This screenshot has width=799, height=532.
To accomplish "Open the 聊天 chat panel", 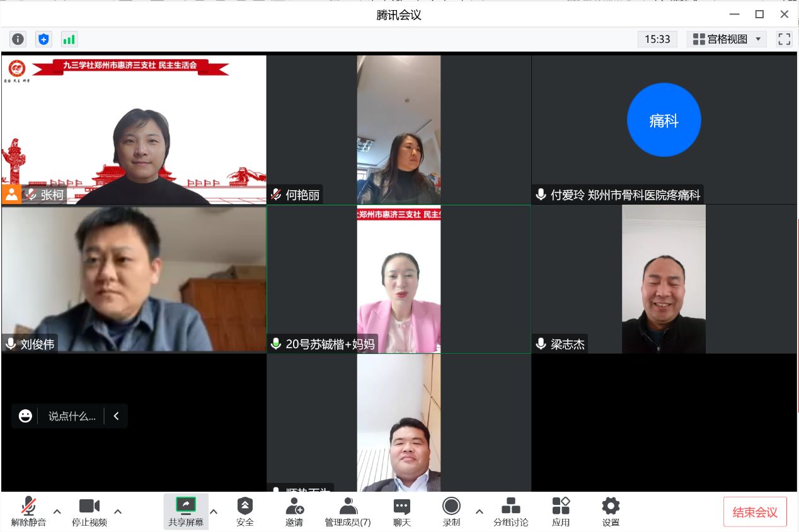I will pos(401,511).
